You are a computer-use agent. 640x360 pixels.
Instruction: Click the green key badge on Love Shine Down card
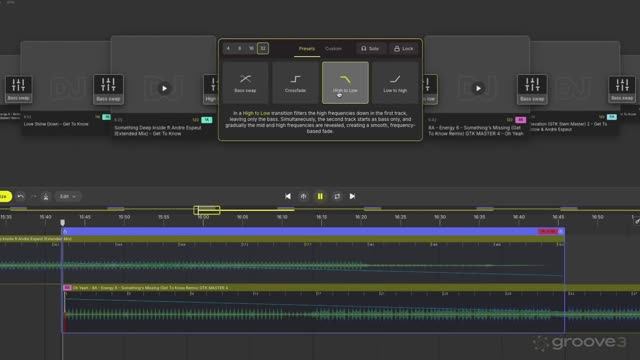(x=106, y=117)
